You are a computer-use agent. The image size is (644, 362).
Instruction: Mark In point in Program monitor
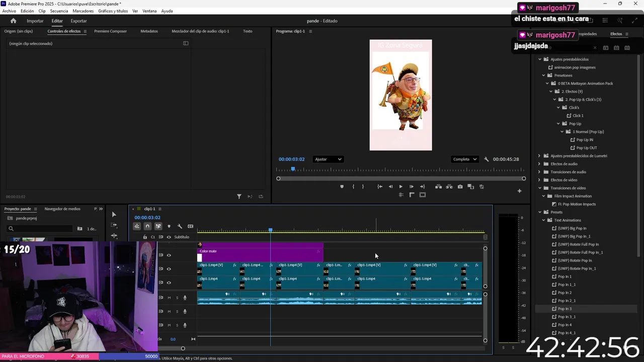(x=353, y=187)
